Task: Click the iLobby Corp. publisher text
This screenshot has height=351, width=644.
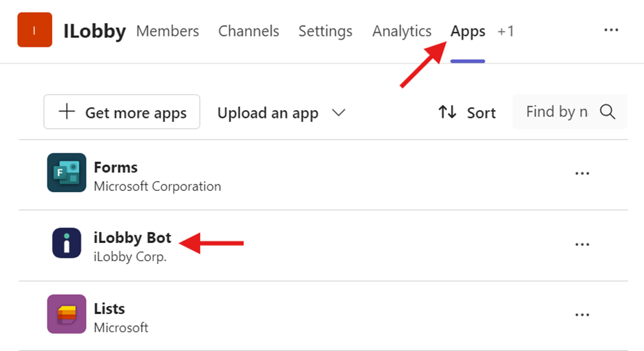Action: 130,256
